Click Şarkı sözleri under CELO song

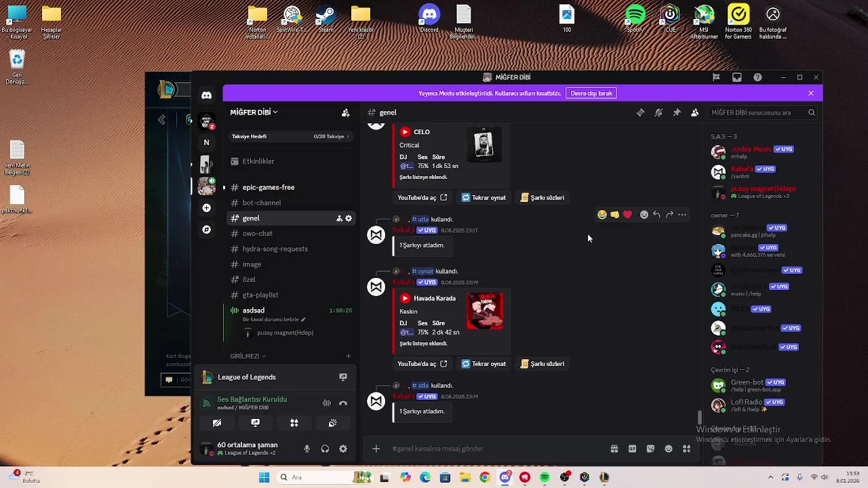click(x=542, y=198)
